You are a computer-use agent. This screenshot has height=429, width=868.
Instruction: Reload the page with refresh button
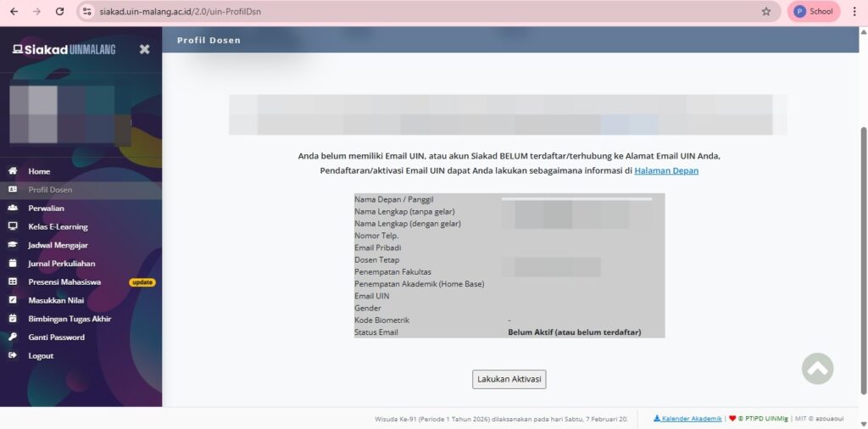(59, 12)
